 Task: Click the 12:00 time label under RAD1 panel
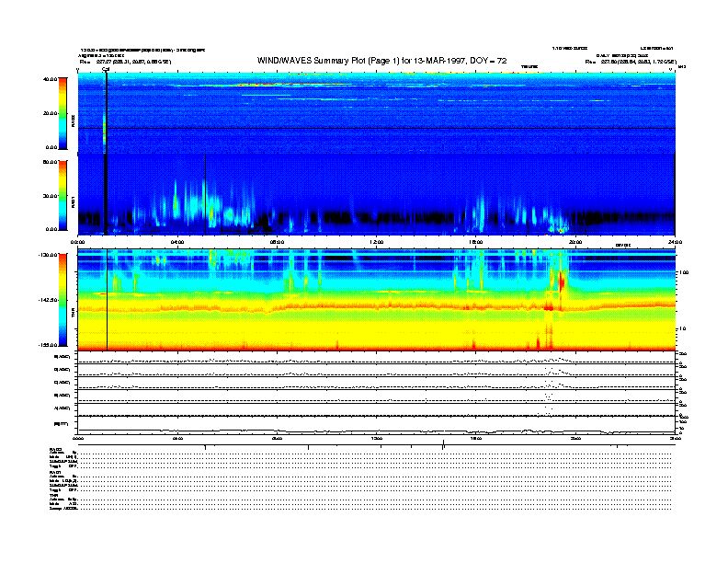pyautogui.click(x=377, y=242)
